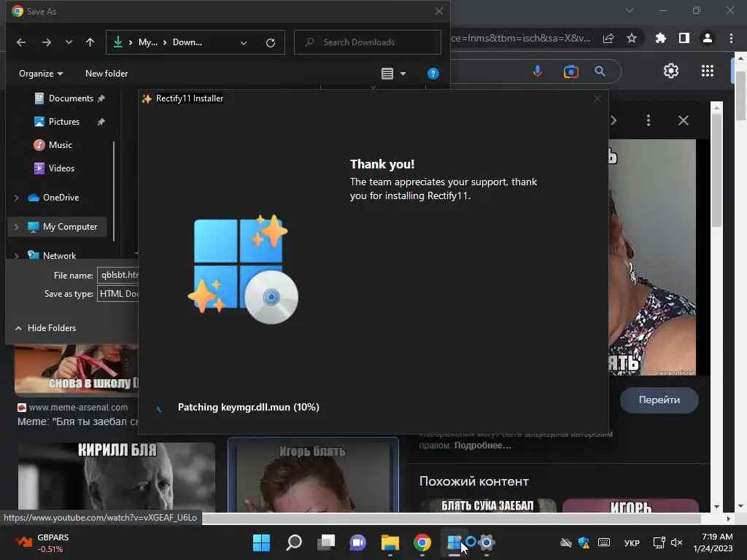Expand the My Computer tree node
747x560 pixels.
(x=17, y=227)
